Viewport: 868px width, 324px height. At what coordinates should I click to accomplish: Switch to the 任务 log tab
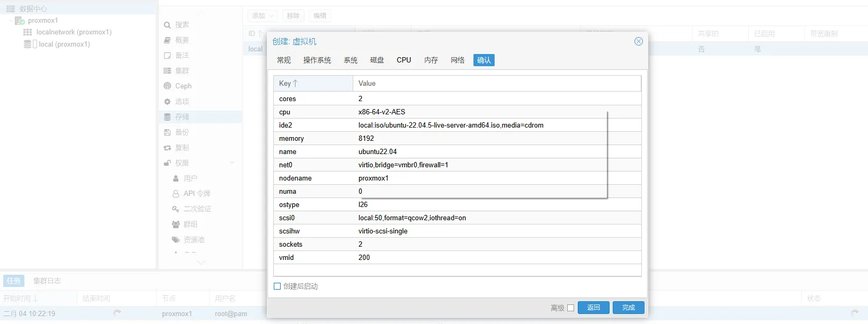click(14, 281)
